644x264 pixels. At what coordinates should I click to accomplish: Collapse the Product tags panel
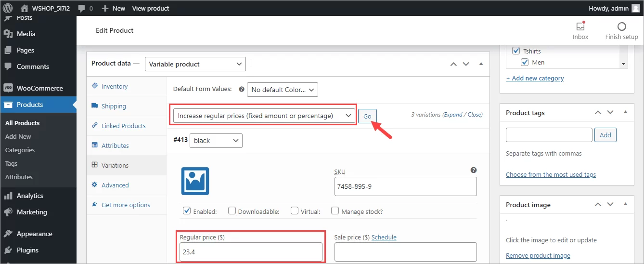pyautogui.click(x=625, y=112)
